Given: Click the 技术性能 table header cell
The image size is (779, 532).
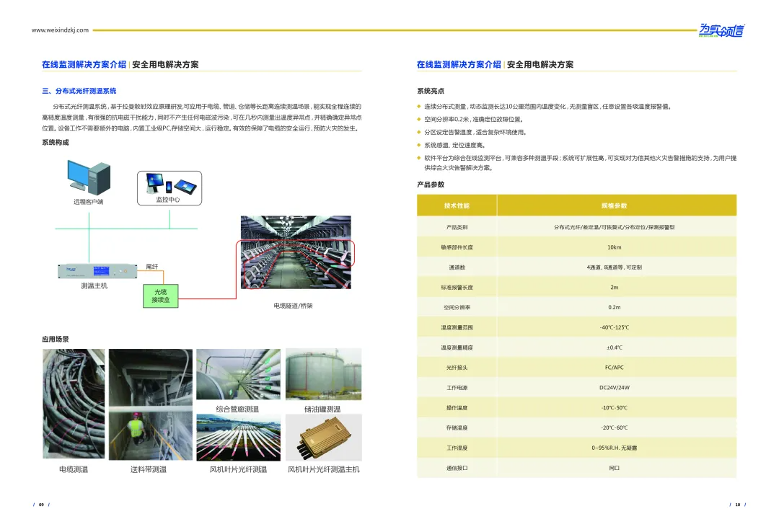Looking at the screenshot, I should [x=457, y=205].
